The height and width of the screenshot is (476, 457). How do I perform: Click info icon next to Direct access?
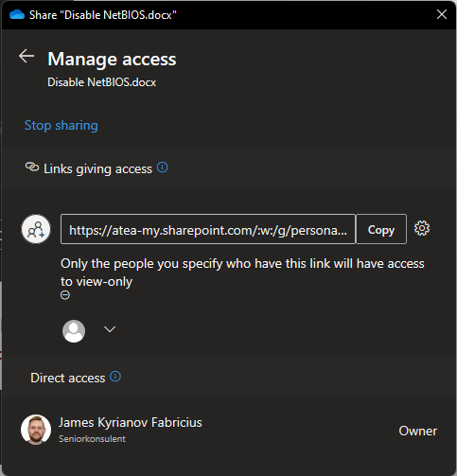pyautogui.click(x=115, y=377)
